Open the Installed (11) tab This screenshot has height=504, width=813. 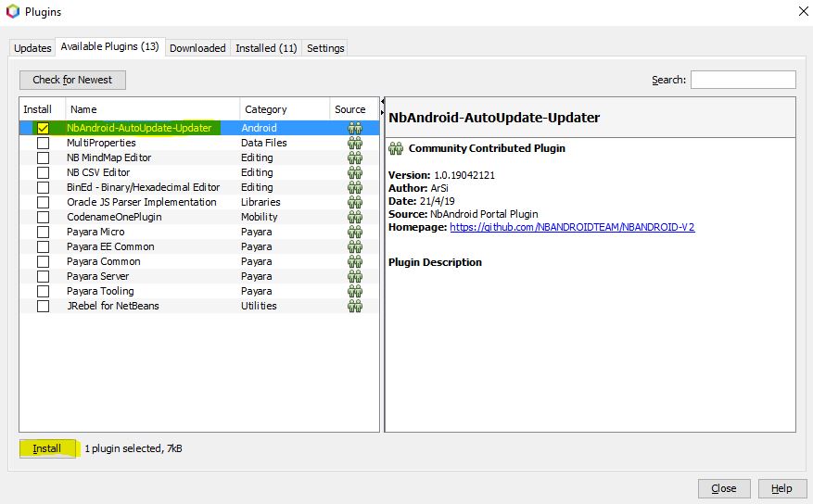[x=266, y=48]
